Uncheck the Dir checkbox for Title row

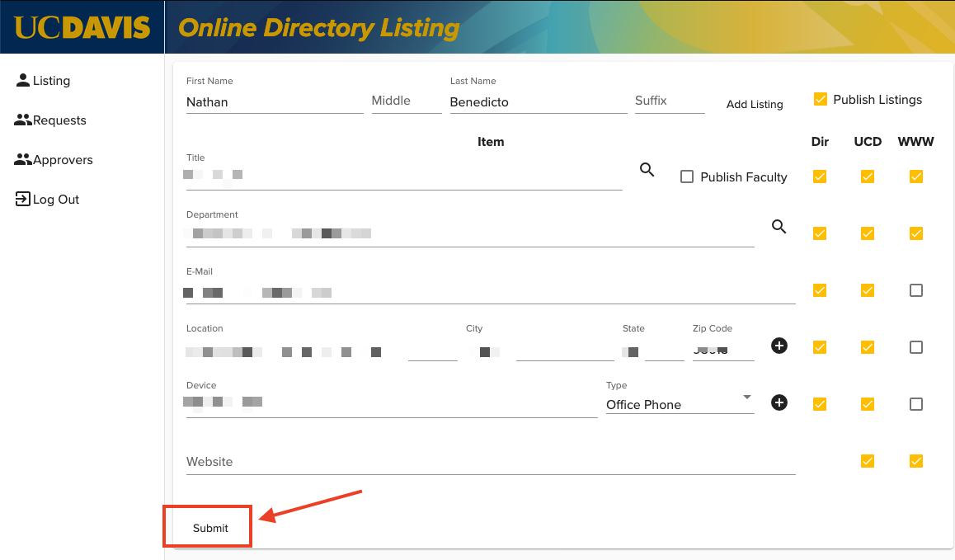(820, 176)
